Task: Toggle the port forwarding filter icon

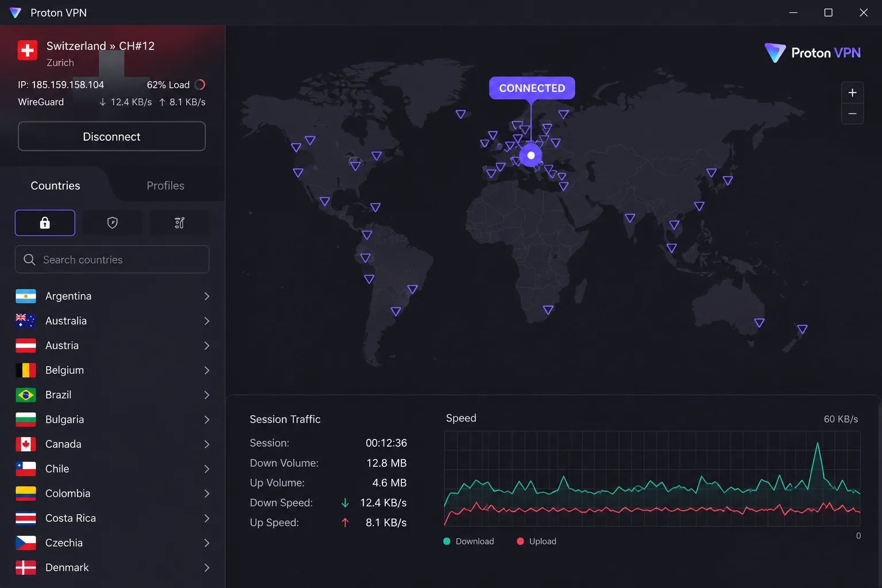Action: coord(180,223)
